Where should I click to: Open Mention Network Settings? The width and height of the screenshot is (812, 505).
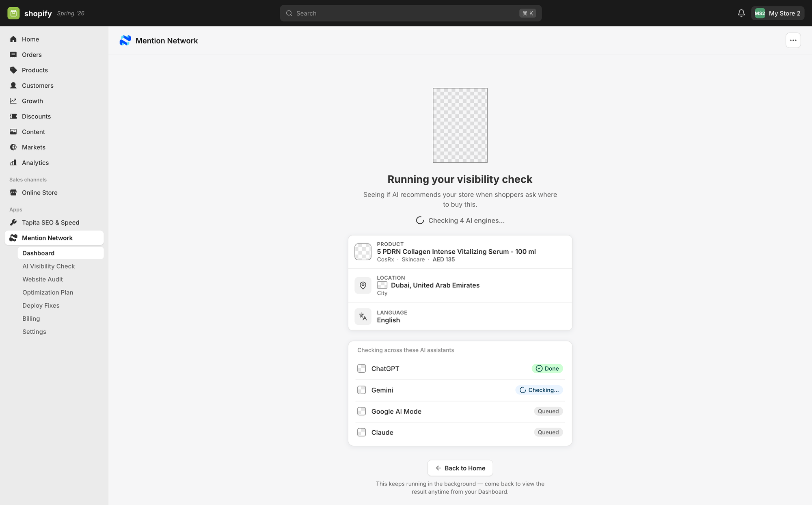[x=60, y=332]
